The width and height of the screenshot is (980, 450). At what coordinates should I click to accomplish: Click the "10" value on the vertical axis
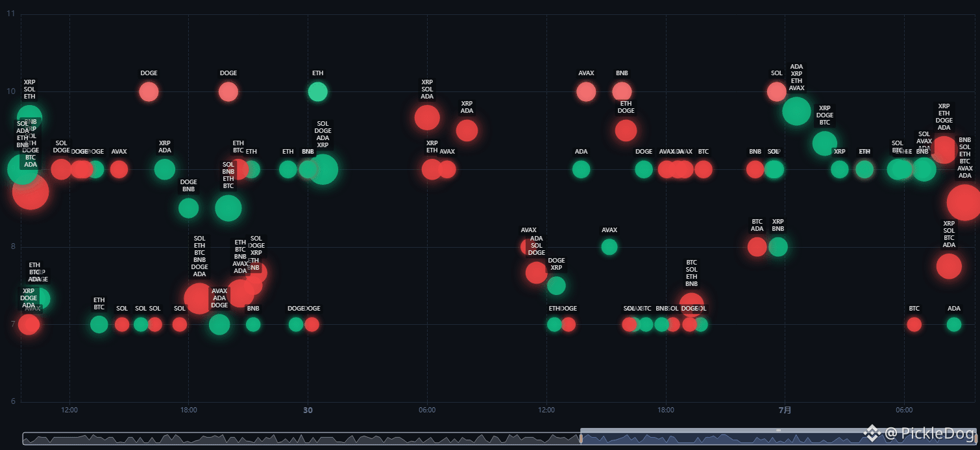pos(11,91)
